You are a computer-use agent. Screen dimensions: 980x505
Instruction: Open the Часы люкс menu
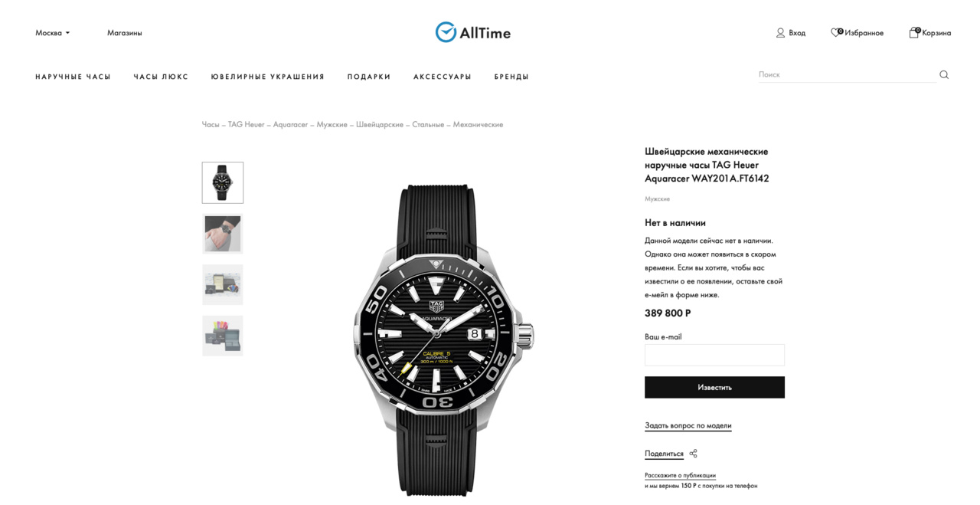point(161,77)
